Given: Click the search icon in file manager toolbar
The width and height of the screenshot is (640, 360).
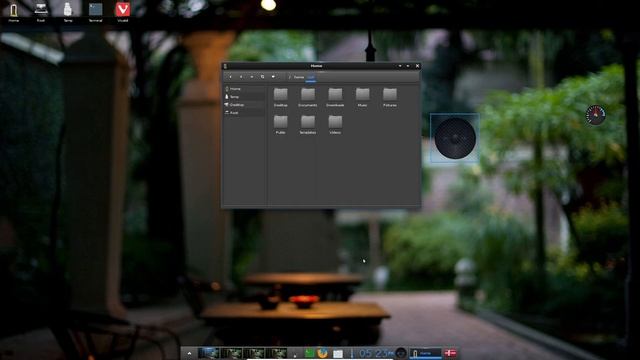Looking at the screenshot, I should [x=262, y=77].
